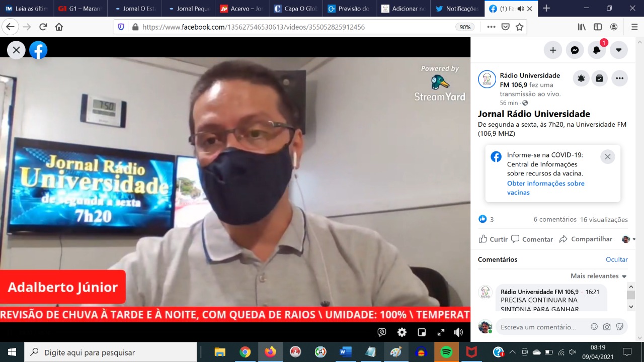Open tracking protection shield info
This screenshot has width=644, height=362.
point(121,27)
